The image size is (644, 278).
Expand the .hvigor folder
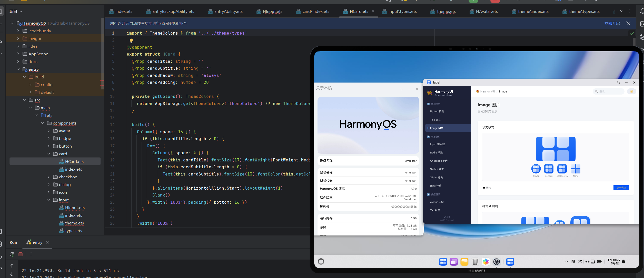18,38
